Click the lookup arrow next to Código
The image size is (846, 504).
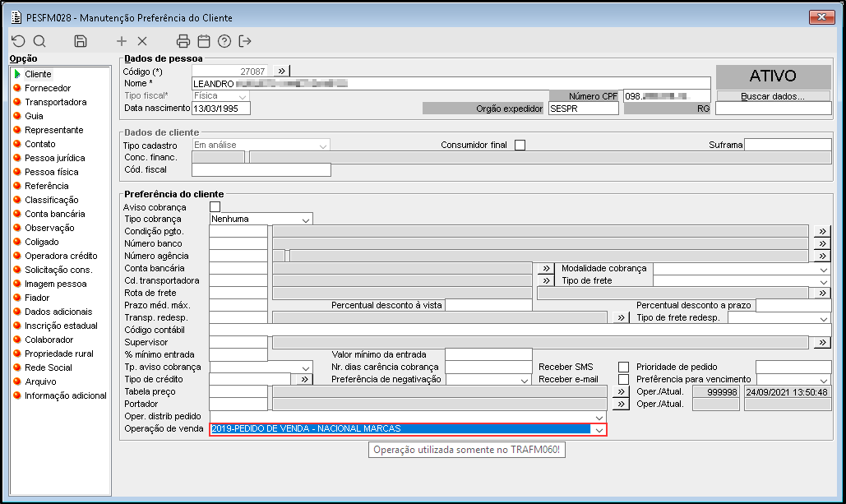point(281,71)
